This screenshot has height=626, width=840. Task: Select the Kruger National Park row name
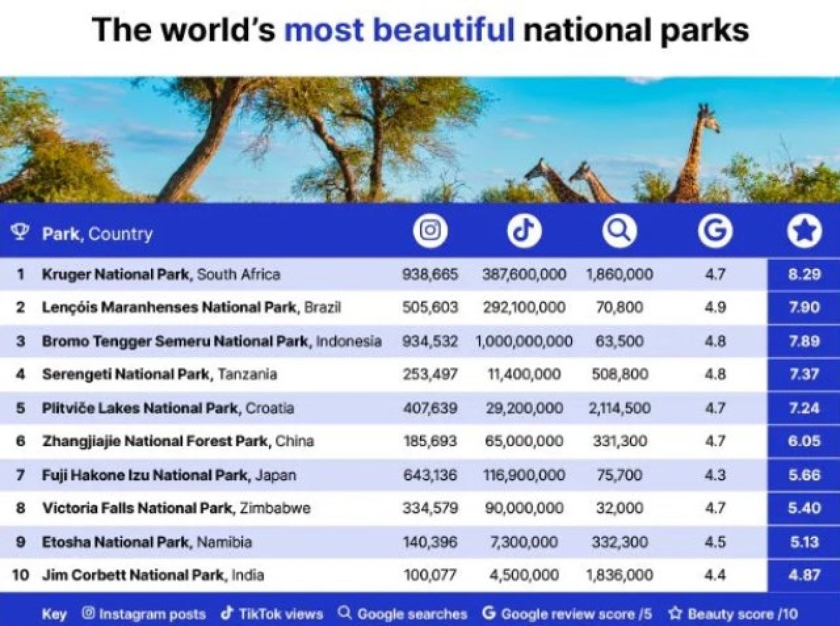(x=161, y=274)
